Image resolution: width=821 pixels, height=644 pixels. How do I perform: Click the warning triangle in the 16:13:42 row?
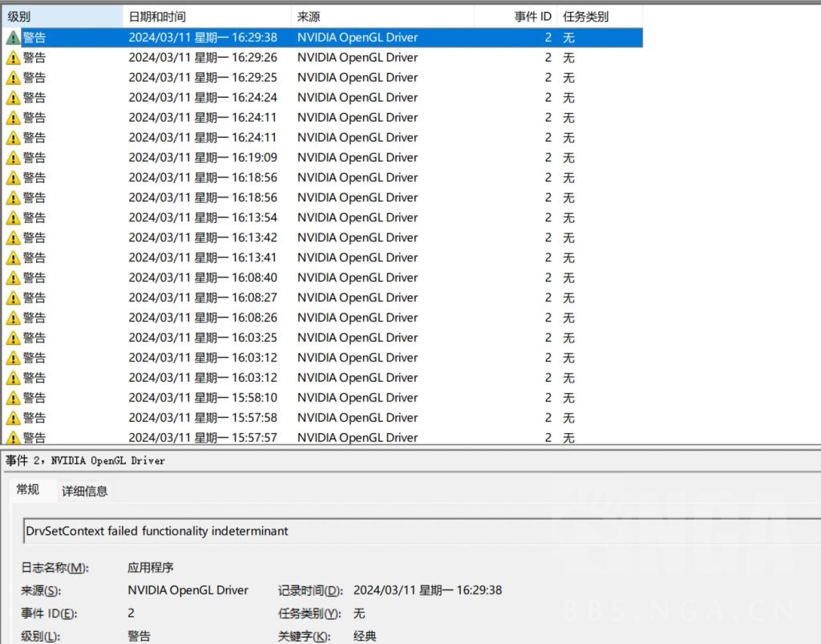click(13, 238)
